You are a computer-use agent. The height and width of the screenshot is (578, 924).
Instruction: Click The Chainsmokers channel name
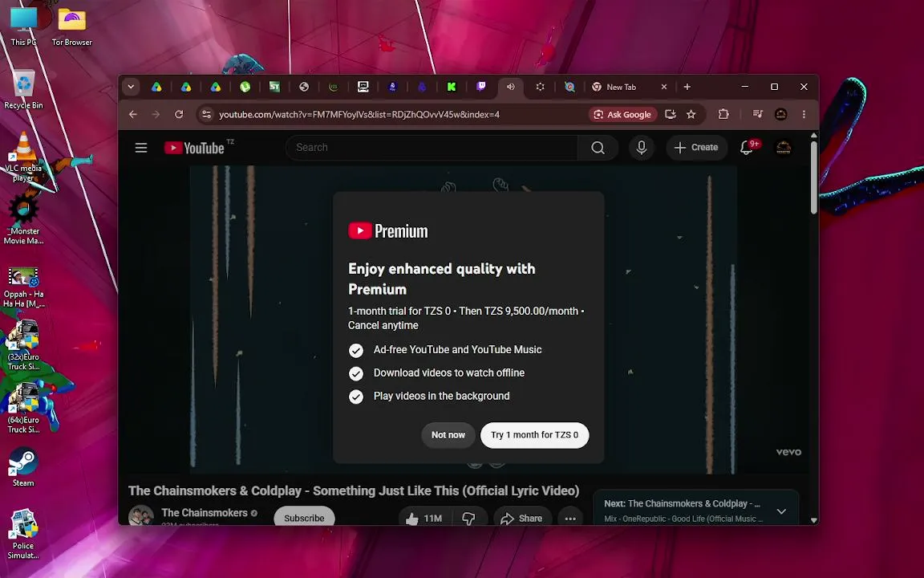[x=205, y=512]
